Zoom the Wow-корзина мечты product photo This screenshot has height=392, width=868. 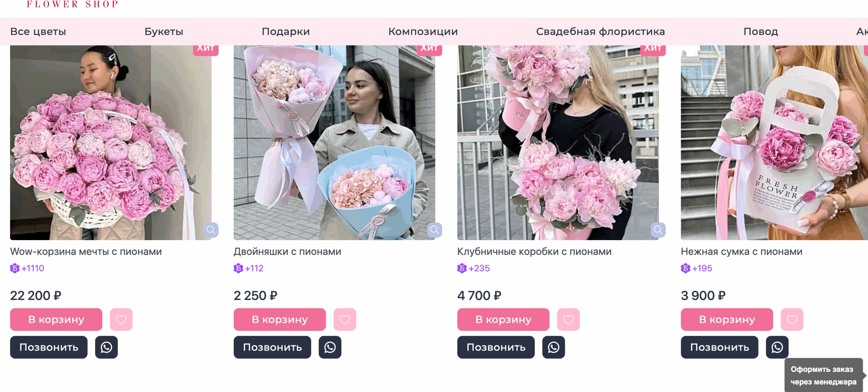click(x=211, y=230)
